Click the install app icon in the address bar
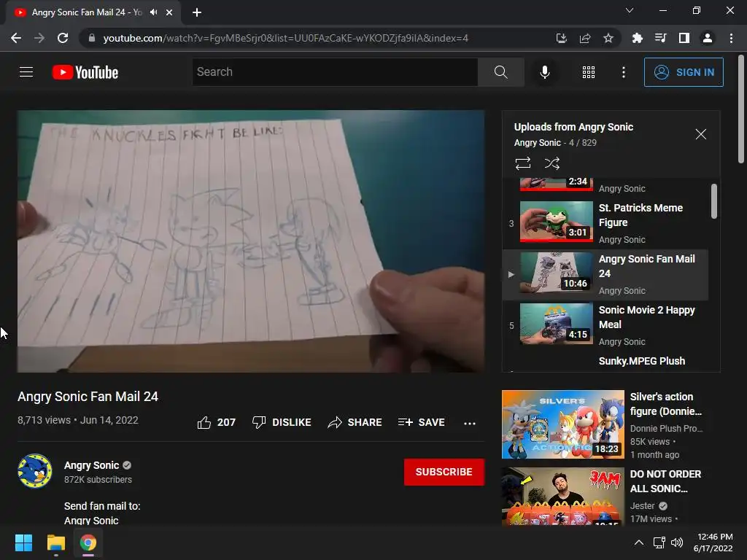The height and width of the screenshot is (560, 747). [x=562, y=38]
